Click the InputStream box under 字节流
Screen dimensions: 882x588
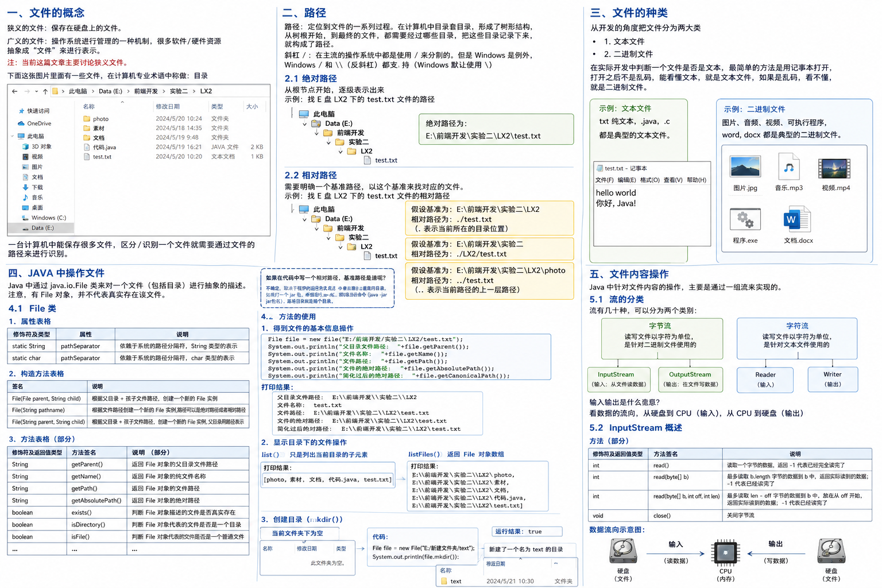[619, 380]
